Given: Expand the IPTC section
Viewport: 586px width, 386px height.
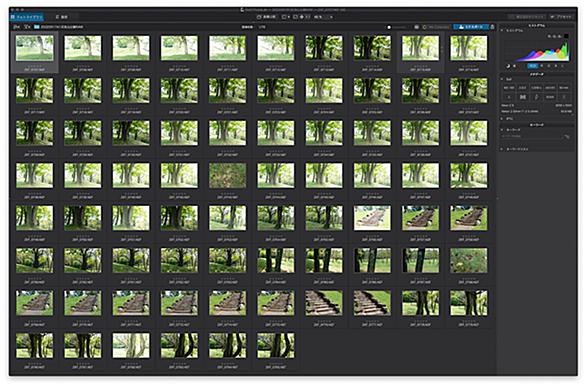Looking at the screenshot, I should [x=502, y=118].
